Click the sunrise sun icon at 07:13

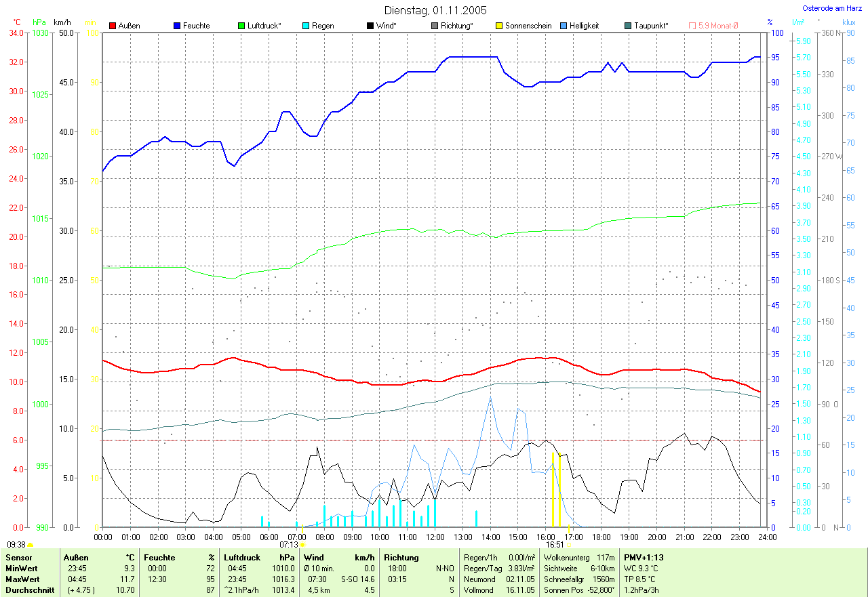point(302,544)
